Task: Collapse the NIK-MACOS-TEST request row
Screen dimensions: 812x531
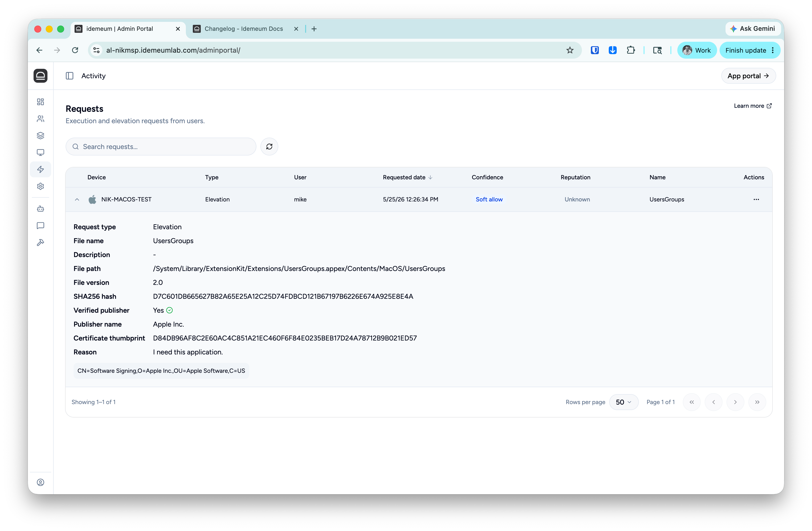Action: (77, 199)
